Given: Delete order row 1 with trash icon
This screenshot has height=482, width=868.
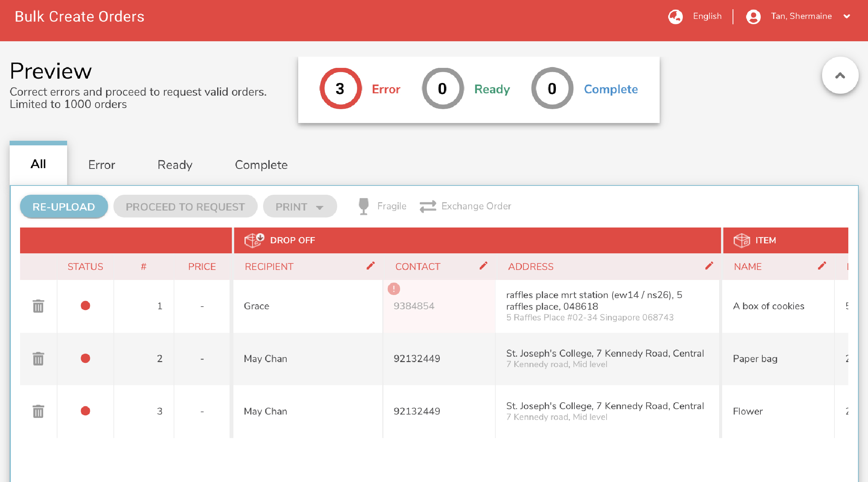Looking at the screenshot, I should tap(38, 306).
